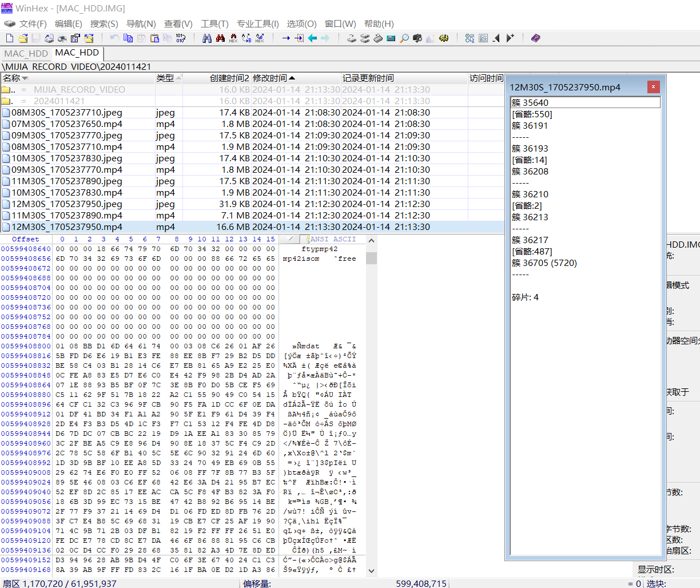Open the 文件(F) menu

coord(33,23)
